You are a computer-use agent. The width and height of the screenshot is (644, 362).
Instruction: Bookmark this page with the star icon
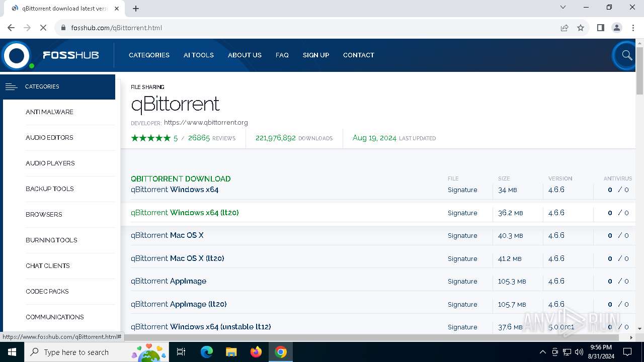(x=581, y=28)
